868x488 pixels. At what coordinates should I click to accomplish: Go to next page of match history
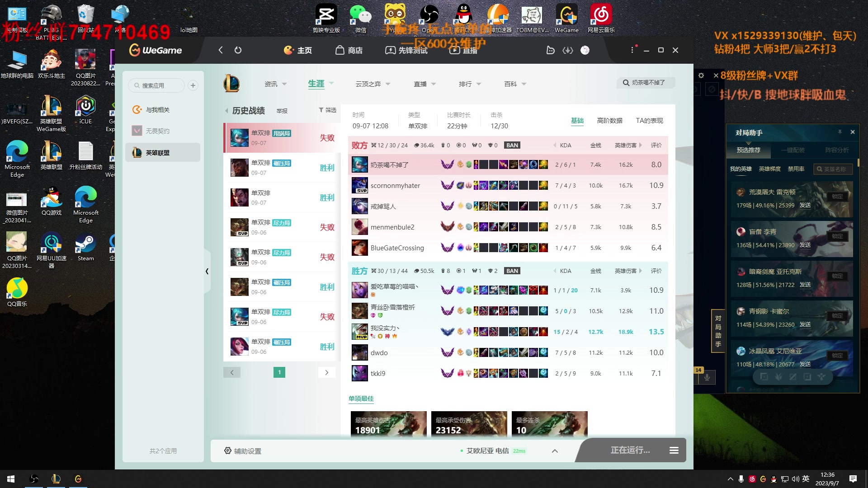(327, 372)
